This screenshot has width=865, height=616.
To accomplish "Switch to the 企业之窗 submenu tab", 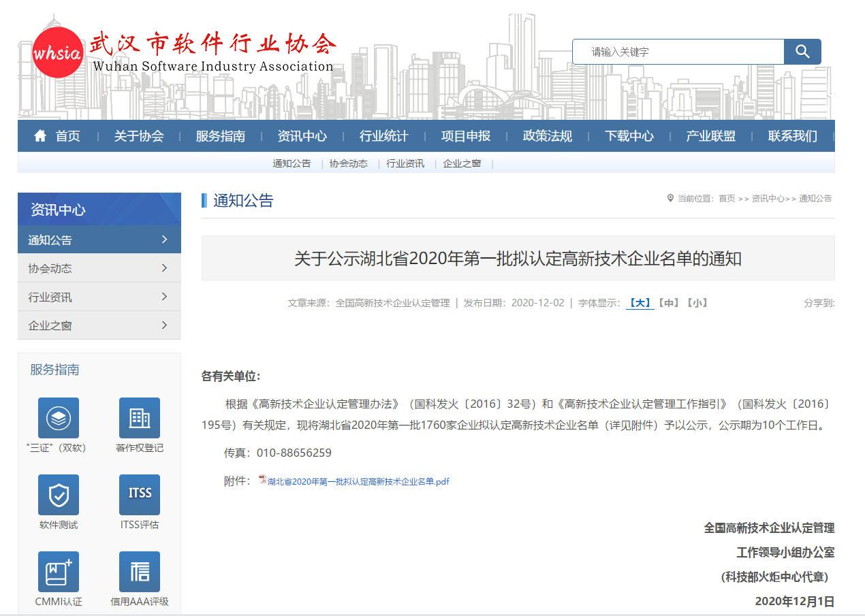I will [x=462, y=163].
